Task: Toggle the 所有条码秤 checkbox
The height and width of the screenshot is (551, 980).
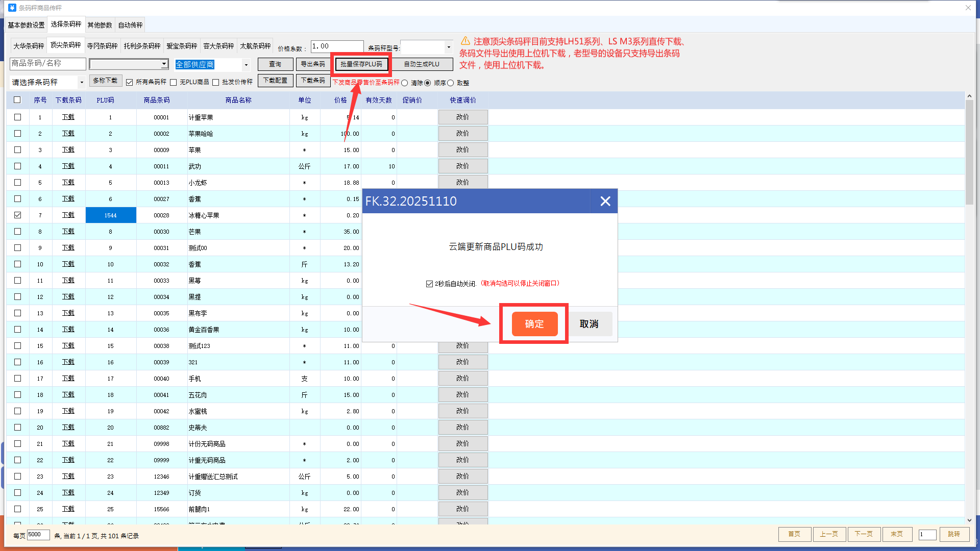Action: coord(130,82)
